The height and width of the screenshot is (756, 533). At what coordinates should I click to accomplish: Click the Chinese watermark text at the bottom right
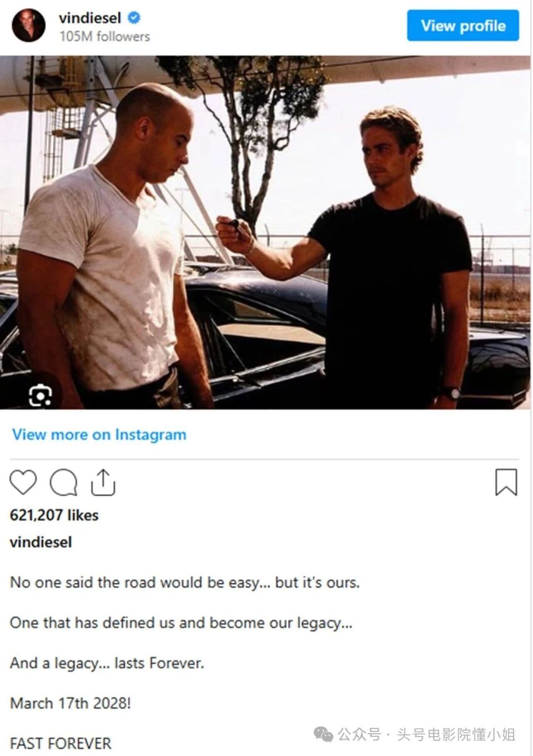(428, 735)
